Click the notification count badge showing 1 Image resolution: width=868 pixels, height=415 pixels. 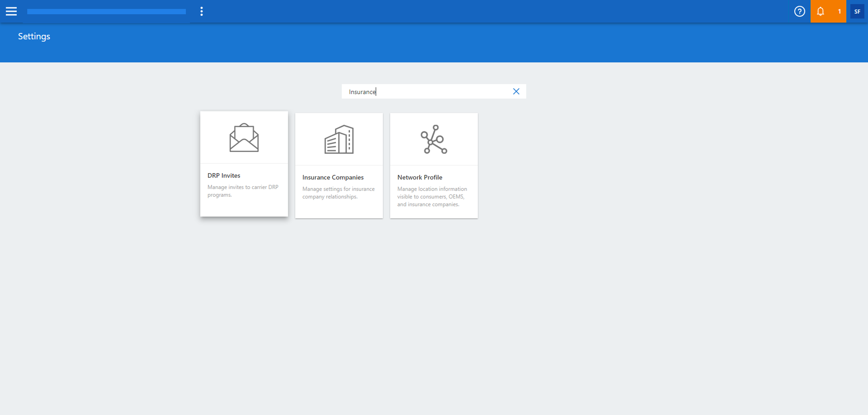tap(839, 11)
